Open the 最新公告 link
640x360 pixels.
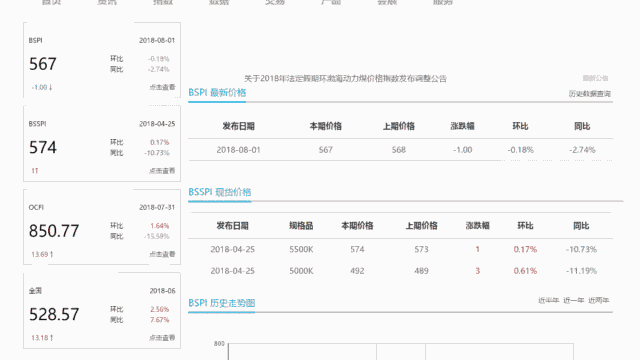(x=596, y=78)
